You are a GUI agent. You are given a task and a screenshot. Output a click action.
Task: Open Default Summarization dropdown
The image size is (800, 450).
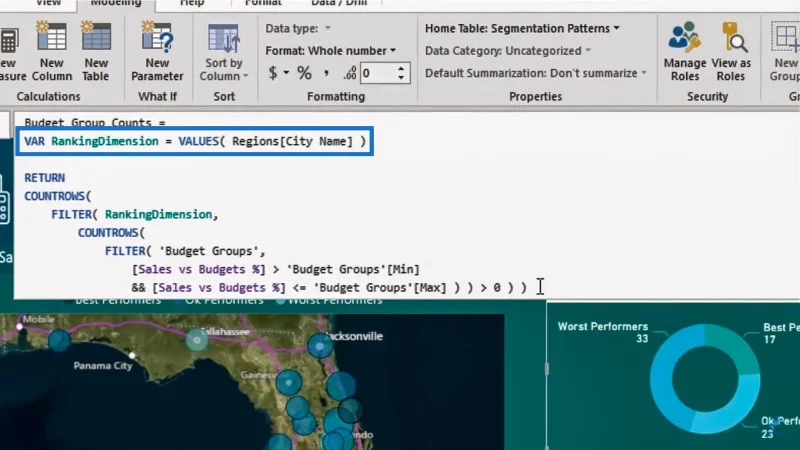pos(536,73)
